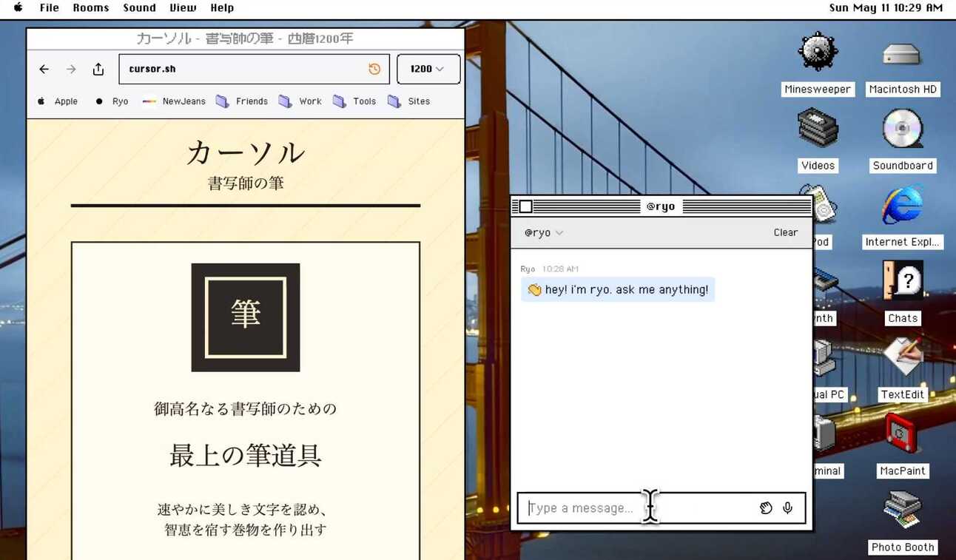Open Internet Explorer from the desktop
This screenshot has width=956, height=560.
tap(902, 206)
